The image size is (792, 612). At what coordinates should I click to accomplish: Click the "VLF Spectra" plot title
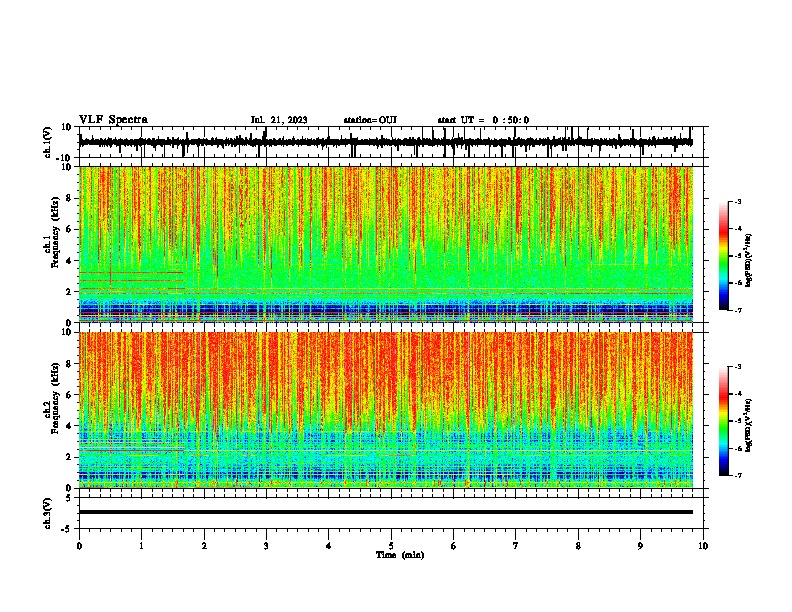pos(113,120)
